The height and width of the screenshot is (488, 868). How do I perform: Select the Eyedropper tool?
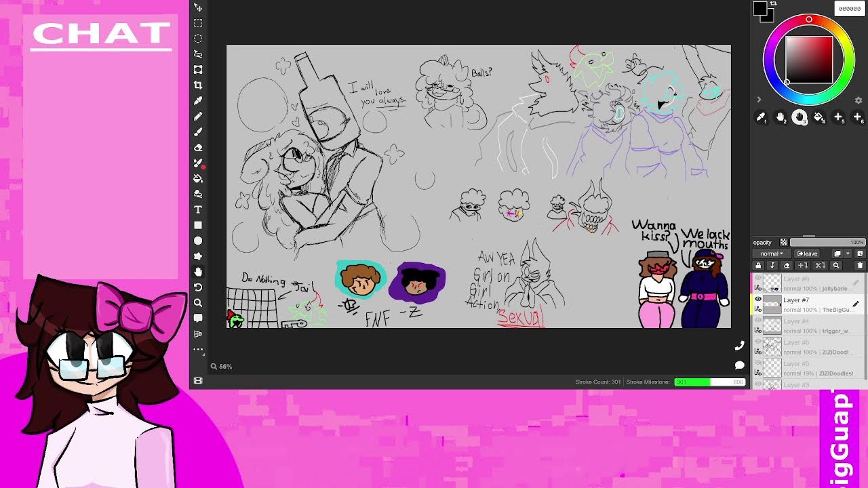(x=198, y=100)
